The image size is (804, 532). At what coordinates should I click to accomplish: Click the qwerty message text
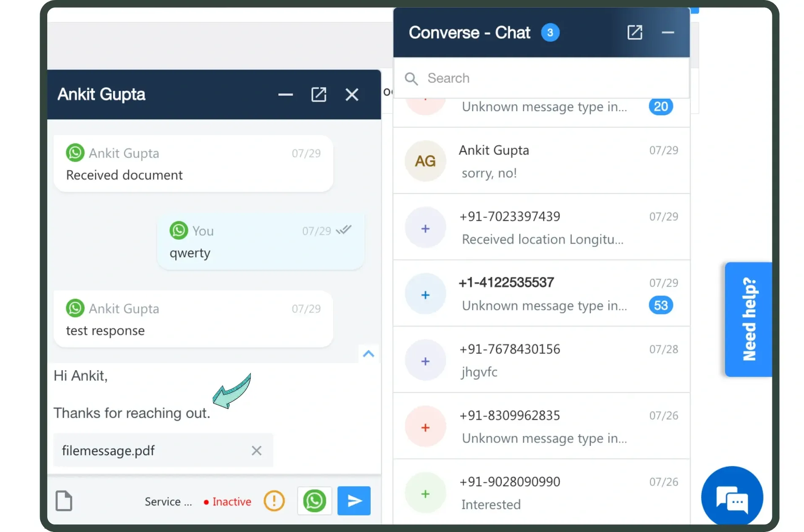click(x=190, y=253)
